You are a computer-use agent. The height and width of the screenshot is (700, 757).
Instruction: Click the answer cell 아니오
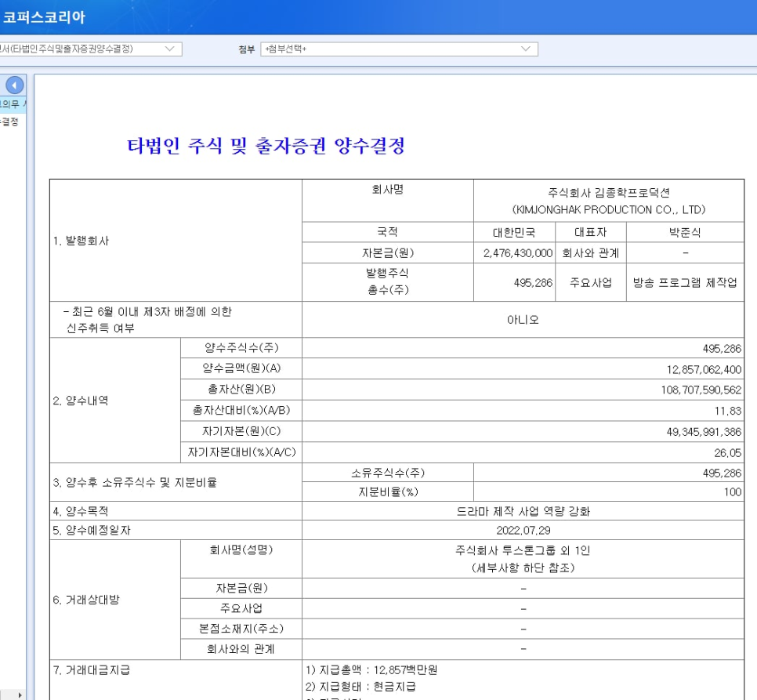coord(523,320)
